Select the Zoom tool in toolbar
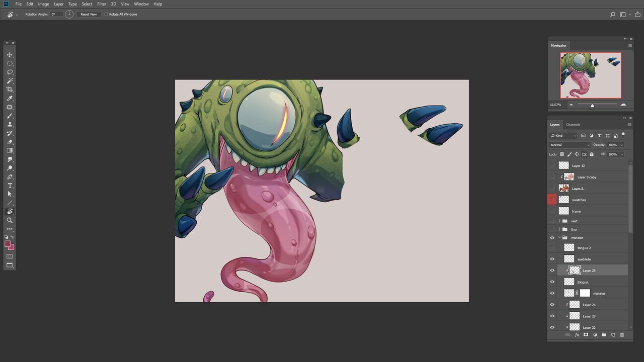 (x=10, y=220)
